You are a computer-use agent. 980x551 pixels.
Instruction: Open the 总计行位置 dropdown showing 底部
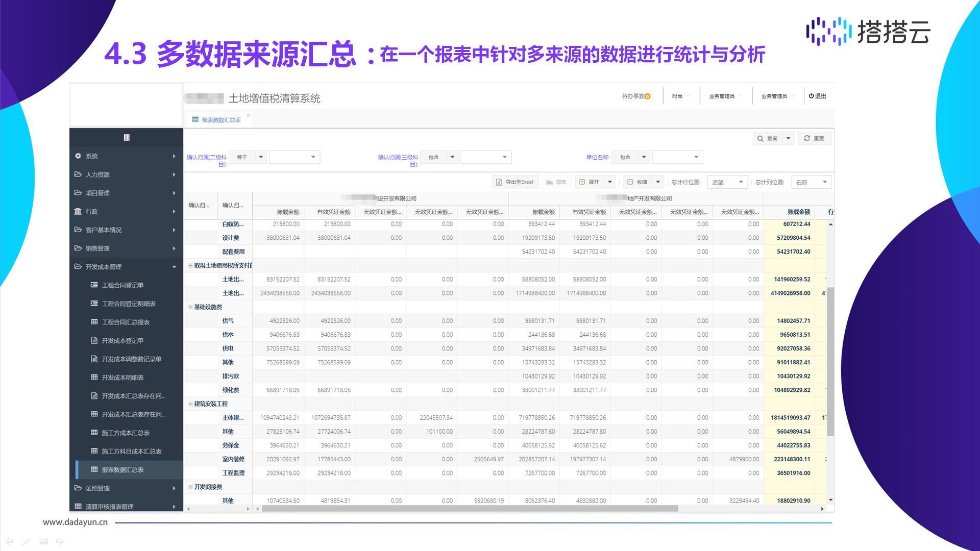pyautogui.click(x=727, y=182)
